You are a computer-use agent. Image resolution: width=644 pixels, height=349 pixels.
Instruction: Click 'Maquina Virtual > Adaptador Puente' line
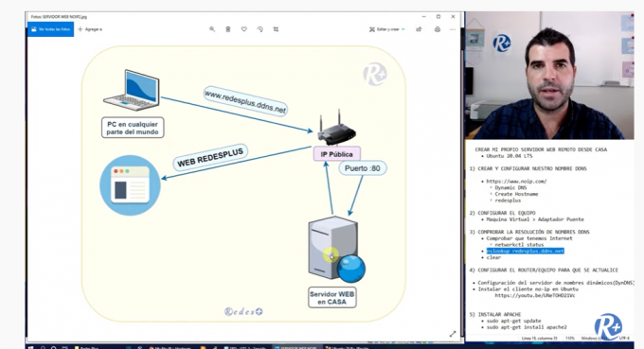[535, 219]
